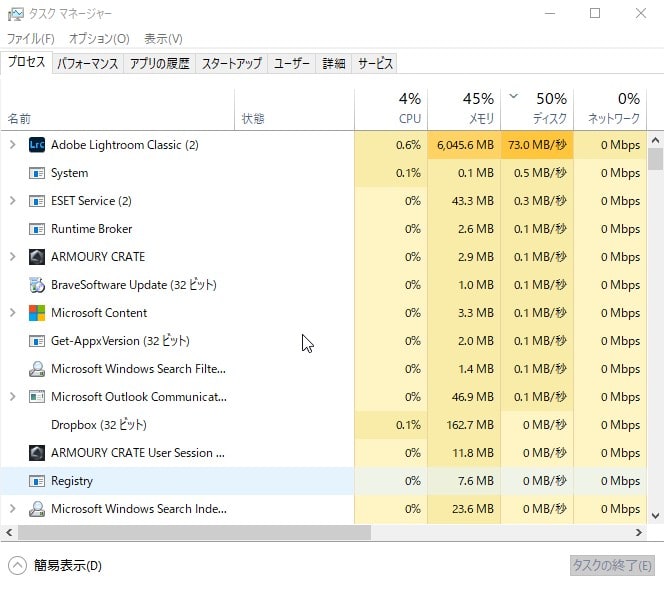Switch to the パフォーマンス tab
664x590 pixels.
click(88, 64)
